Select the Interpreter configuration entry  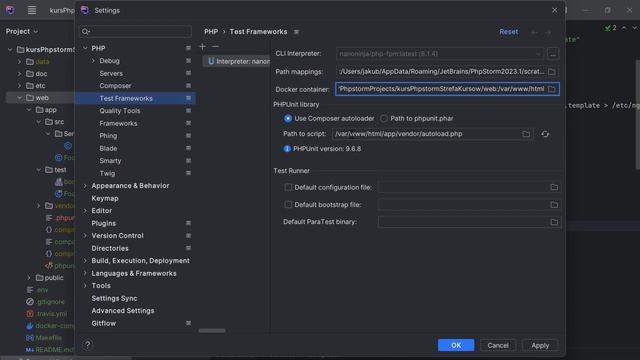pos(236,61)
